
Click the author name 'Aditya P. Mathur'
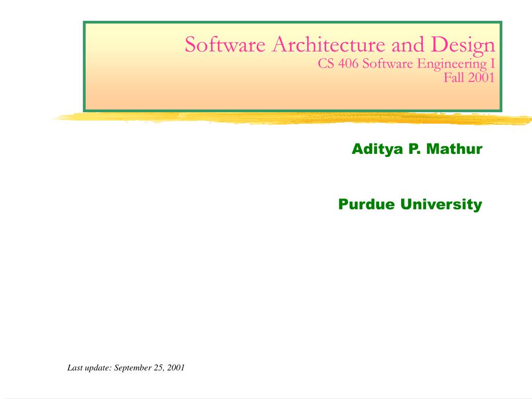pos(417,149)
